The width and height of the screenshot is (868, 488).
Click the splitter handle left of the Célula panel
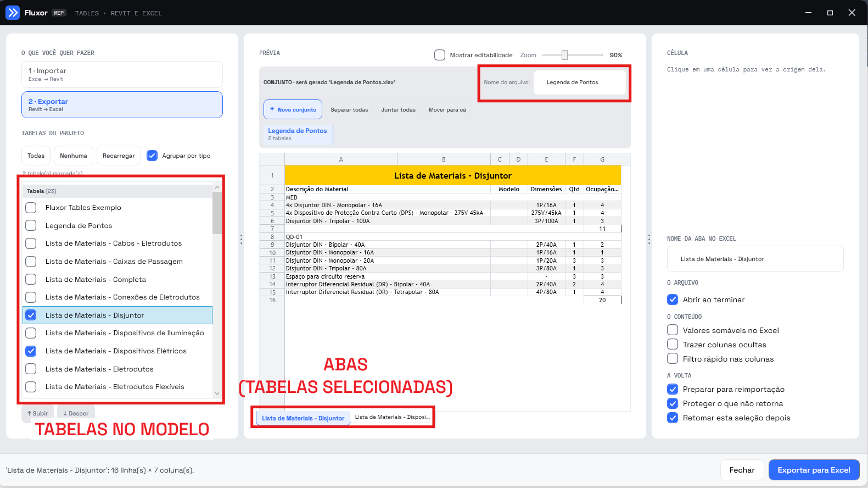(x=649, y=239)
